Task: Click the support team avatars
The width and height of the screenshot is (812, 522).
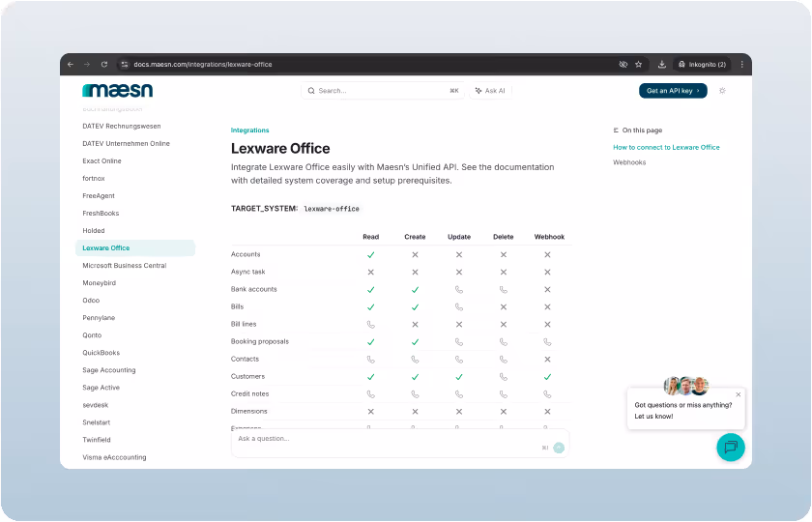Action: click(685, 386)
